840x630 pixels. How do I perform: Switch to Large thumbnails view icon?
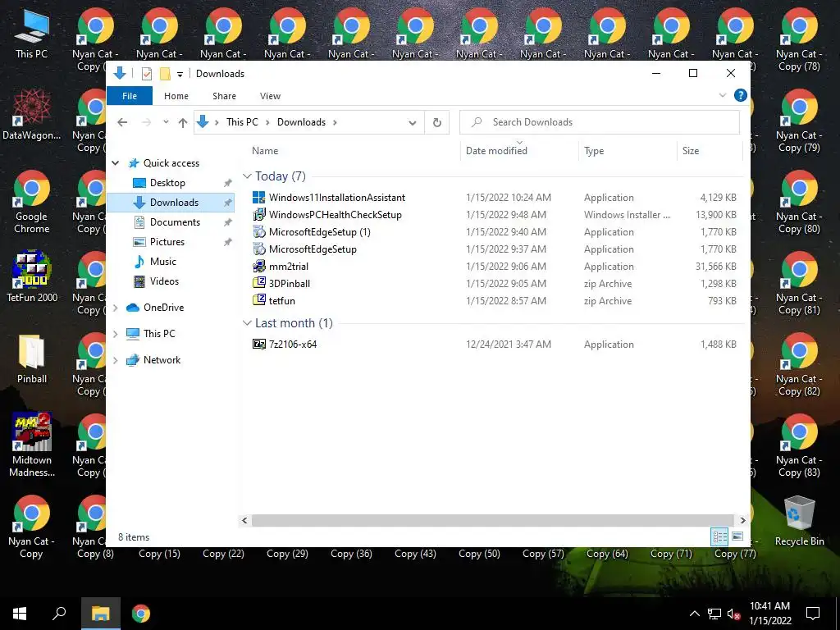pos(737,536)
